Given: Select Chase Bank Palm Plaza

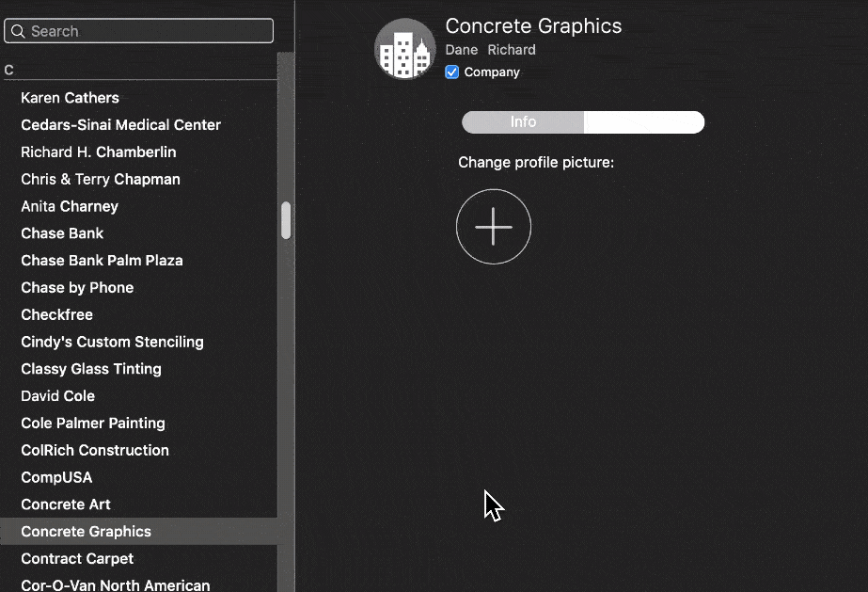Looking at the screenshot, I should coord(138,261).
